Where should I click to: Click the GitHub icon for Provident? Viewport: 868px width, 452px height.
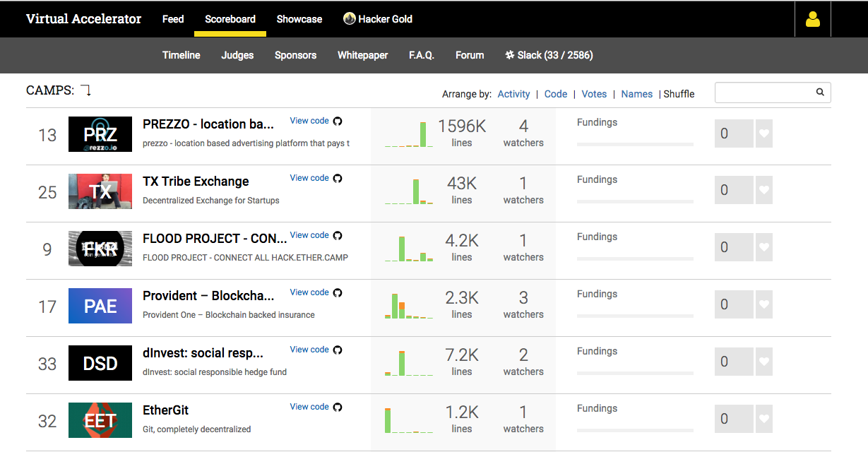click(x=338, y=292)
